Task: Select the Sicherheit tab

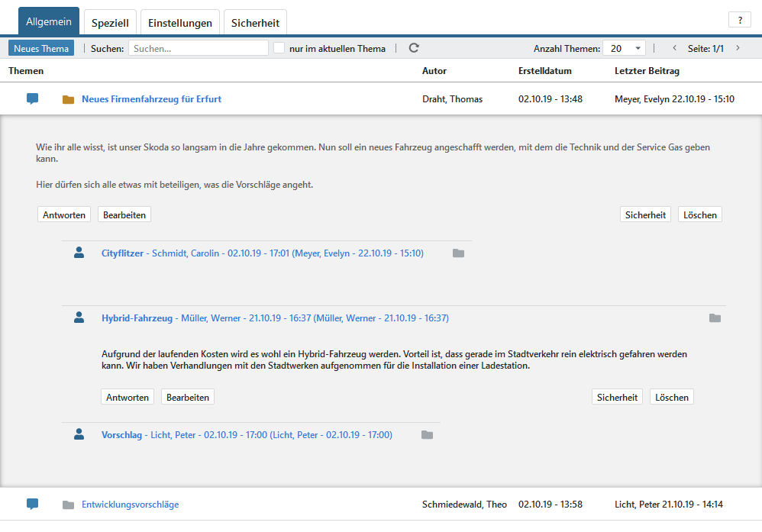Action: coord(256,23)
